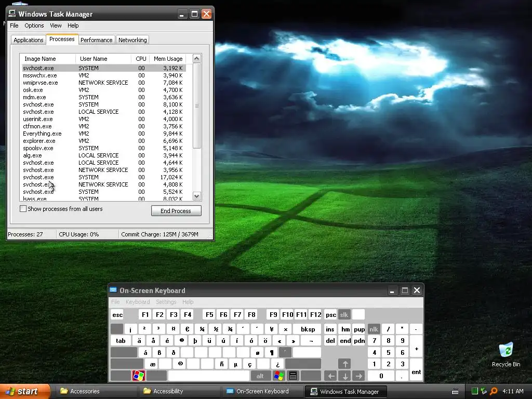
Task: Sort by Image Name column header
Action: [47, 58]
